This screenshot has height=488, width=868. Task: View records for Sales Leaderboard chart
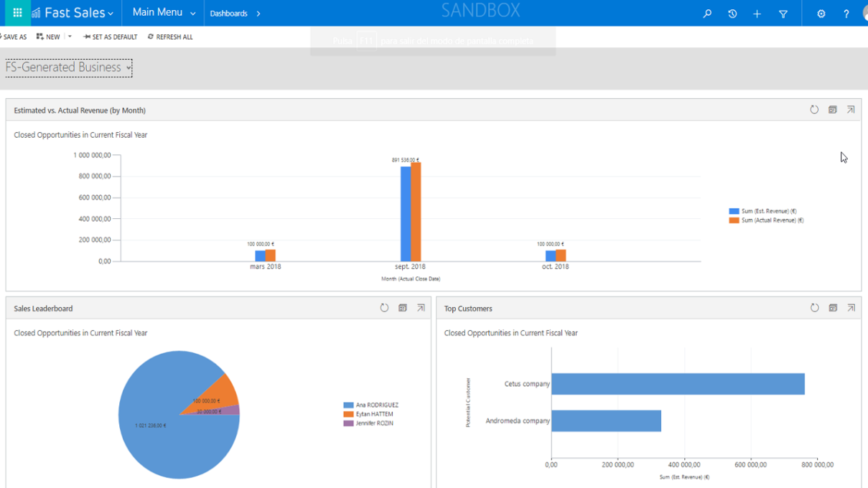[403, 308]
